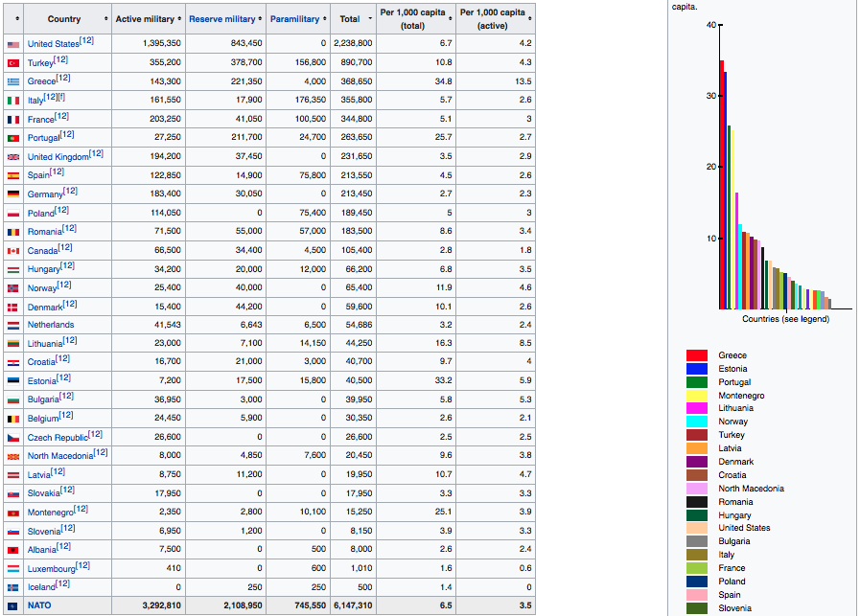Sort by Reserve military sort arrows
The height and width of the screenshot is (616, 860).
(260, 18)
